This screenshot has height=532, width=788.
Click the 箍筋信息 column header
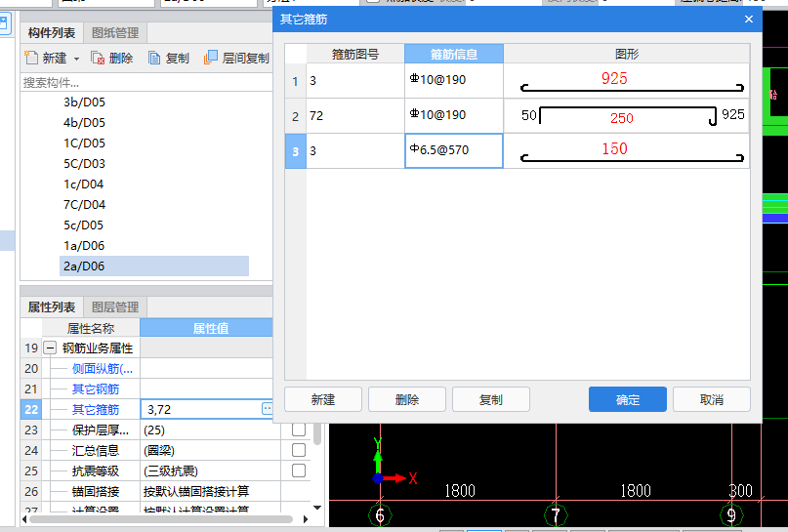454,54
